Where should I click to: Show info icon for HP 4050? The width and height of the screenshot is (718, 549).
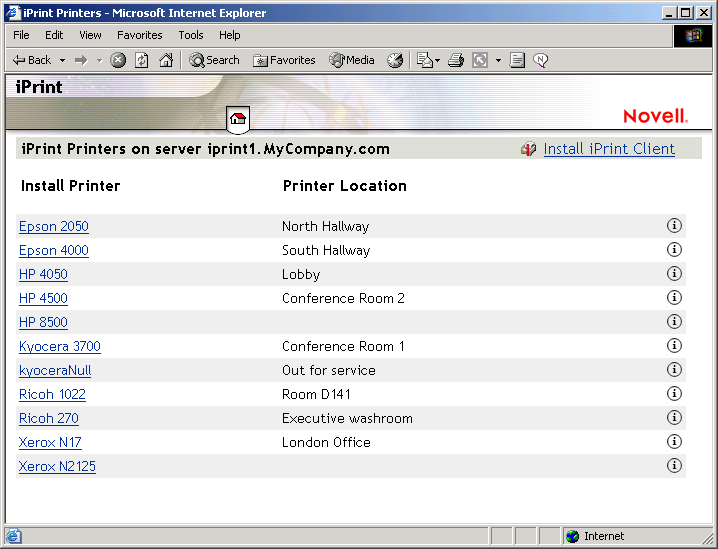(x=674, y=273)
